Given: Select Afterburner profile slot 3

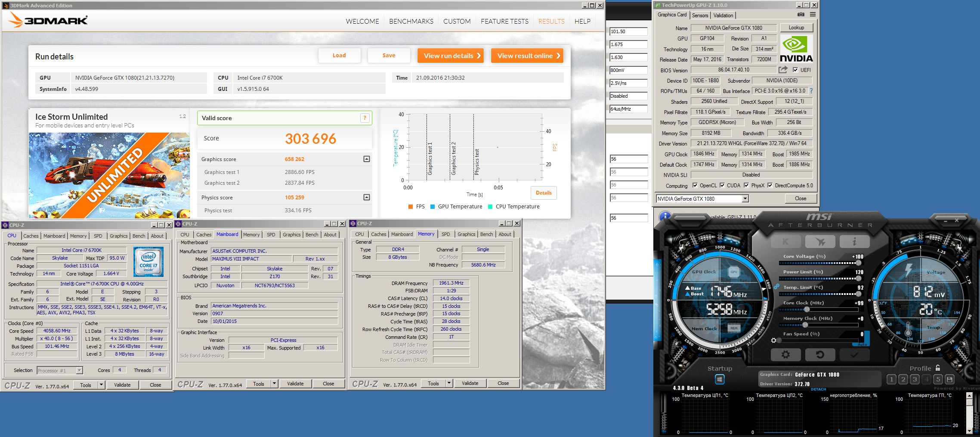Looking at the screenshot, I should (x=915, y=379).
